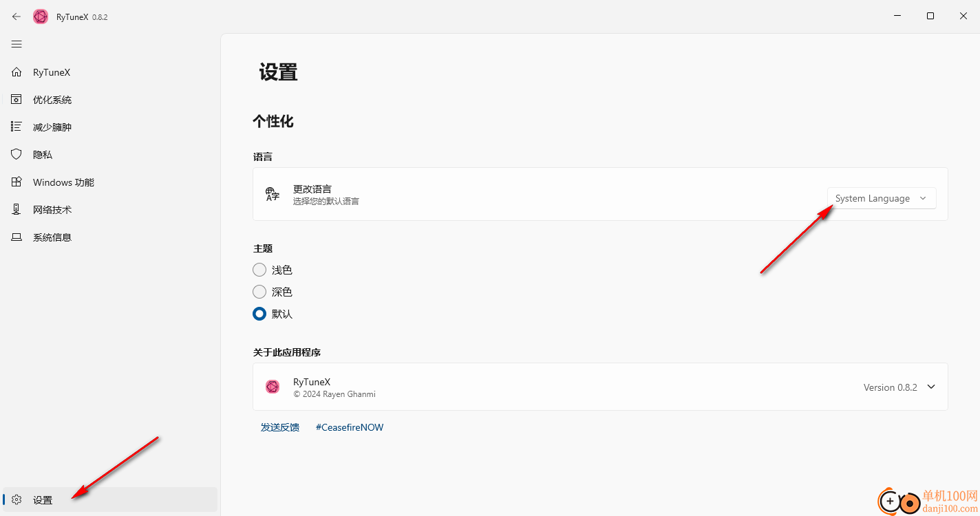This screenshot has width=980, height=516.
Task: Open the 减少臃肿 section
Action: [x=110, y=127]
